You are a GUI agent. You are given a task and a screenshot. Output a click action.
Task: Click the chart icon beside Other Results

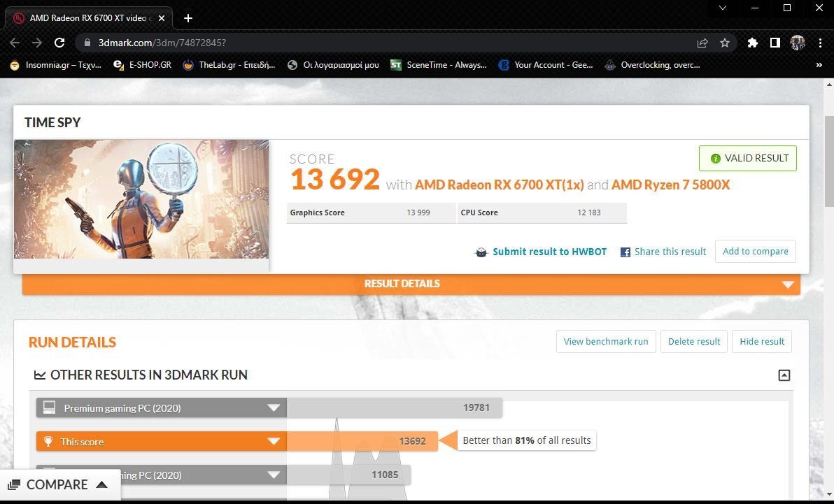[40, 375]
